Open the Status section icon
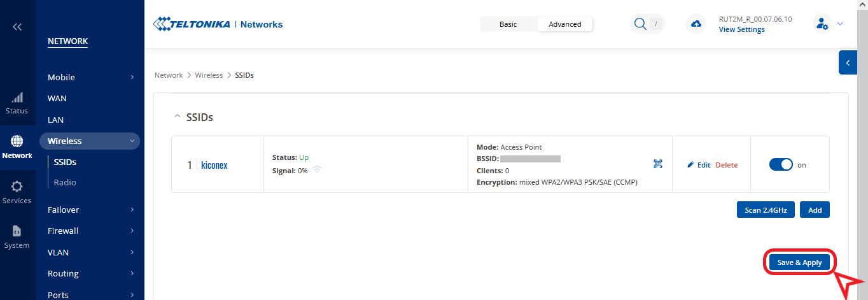Screen dimensions: 868x300 17,103
